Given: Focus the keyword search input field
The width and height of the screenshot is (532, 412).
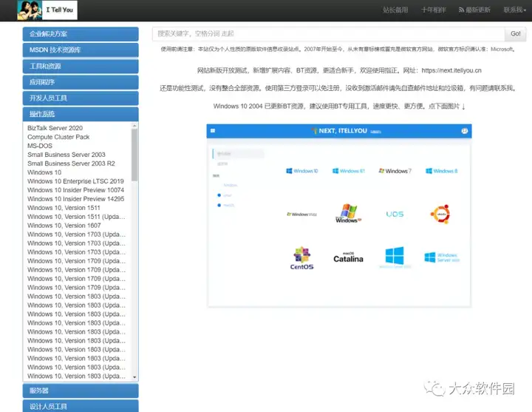Looking at the screenshot, I should [328, 33].
